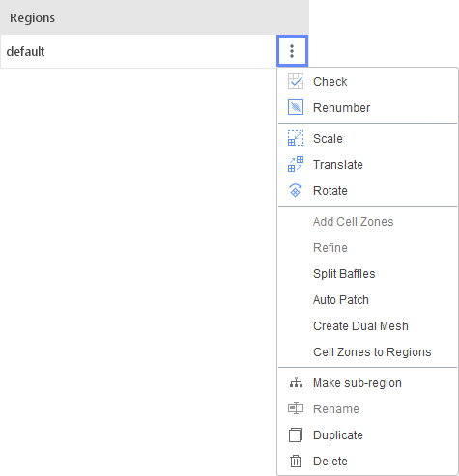Choose Cell Zones to Regions
This screenshot has width=459, height=476.
point(372,352)
